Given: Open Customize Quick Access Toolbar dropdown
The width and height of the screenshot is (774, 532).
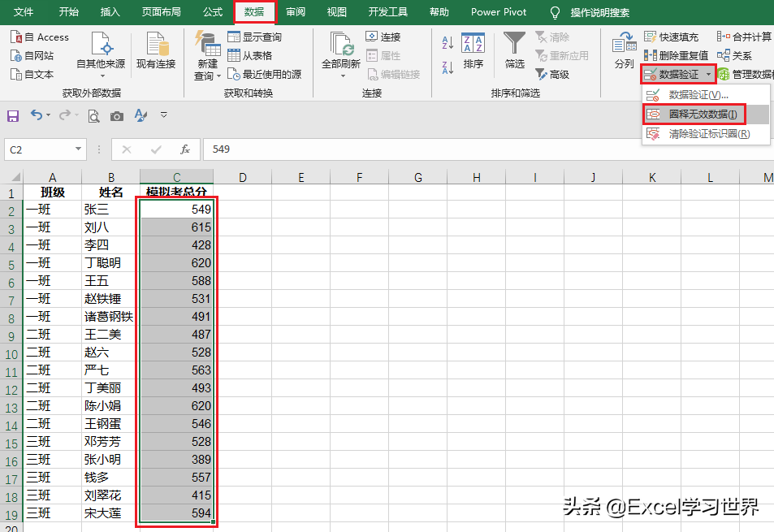Looking at the screenshot, I should (164, 115).
